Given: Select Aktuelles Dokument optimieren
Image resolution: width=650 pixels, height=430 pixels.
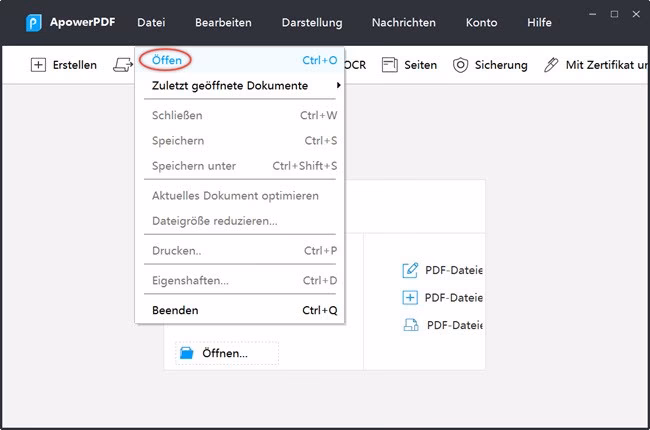Looking at the screenshot, I should point(240,196).
